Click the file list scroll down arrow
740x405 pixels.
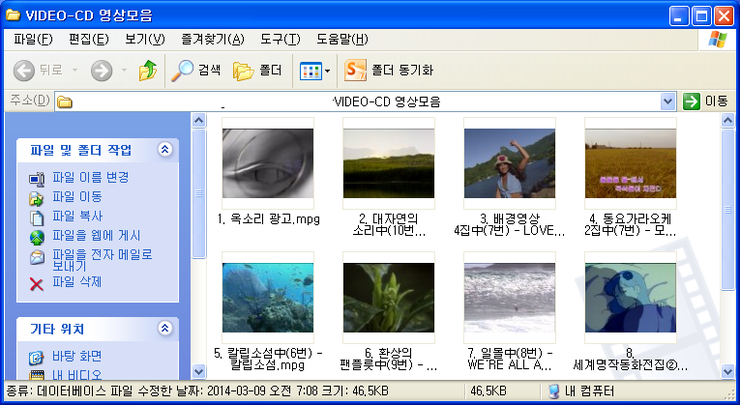(x=728, y=371)
